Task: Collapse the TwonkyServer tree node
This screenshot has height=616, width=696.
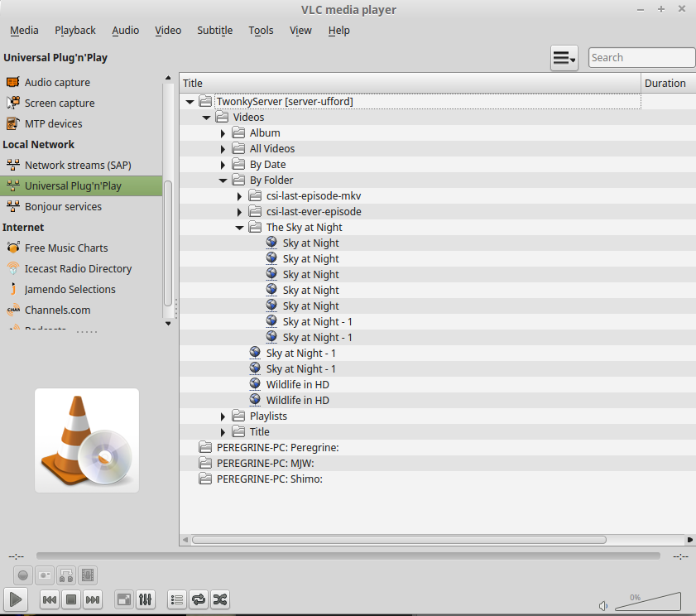Action: [x=190, y=102]
